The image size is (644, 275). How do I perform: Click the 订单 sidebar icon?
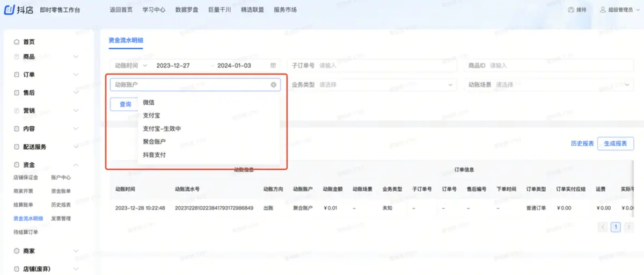tap(17, 75)
